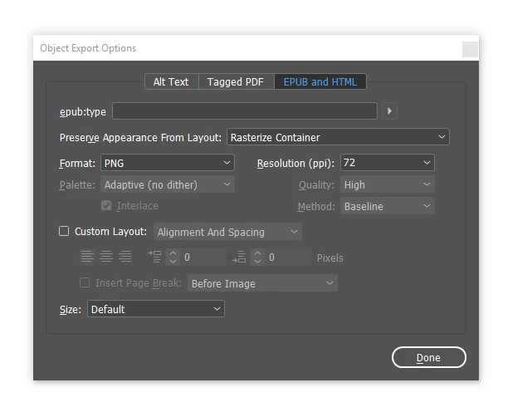Close the Object Export Options dialog

[x=470, y=50]
